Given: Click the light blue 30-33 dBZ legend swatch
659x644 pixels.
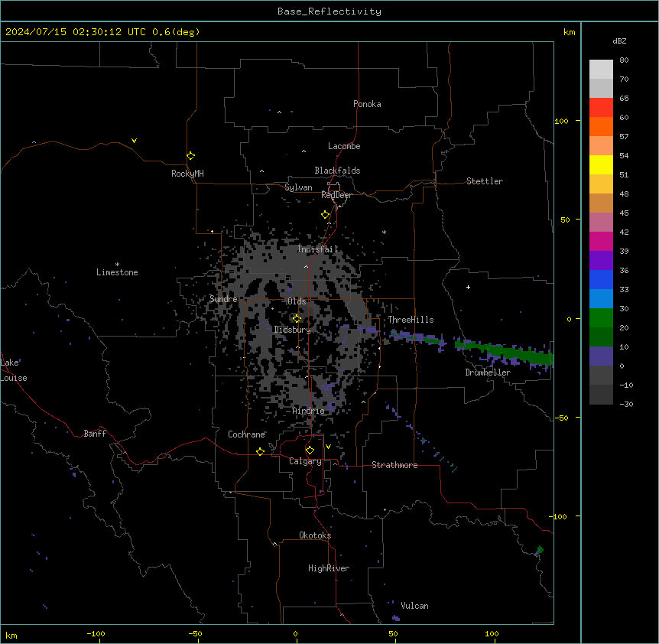Looking at the screenshot, I should pos(601,299).
